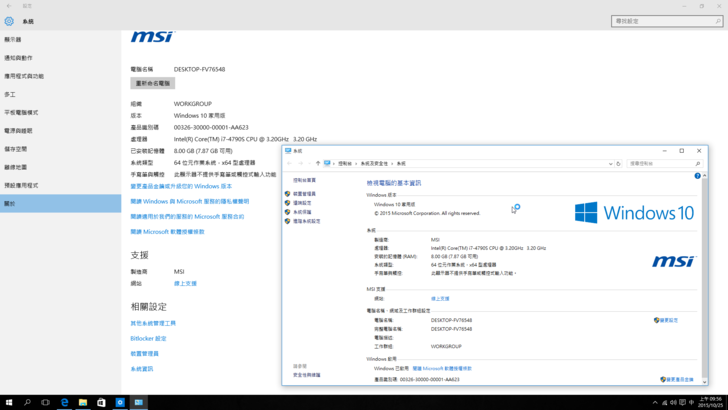728x410 pixels.
Task: Click the Control Panel search field
Action: pyautogui.click(x=660, y=163)
